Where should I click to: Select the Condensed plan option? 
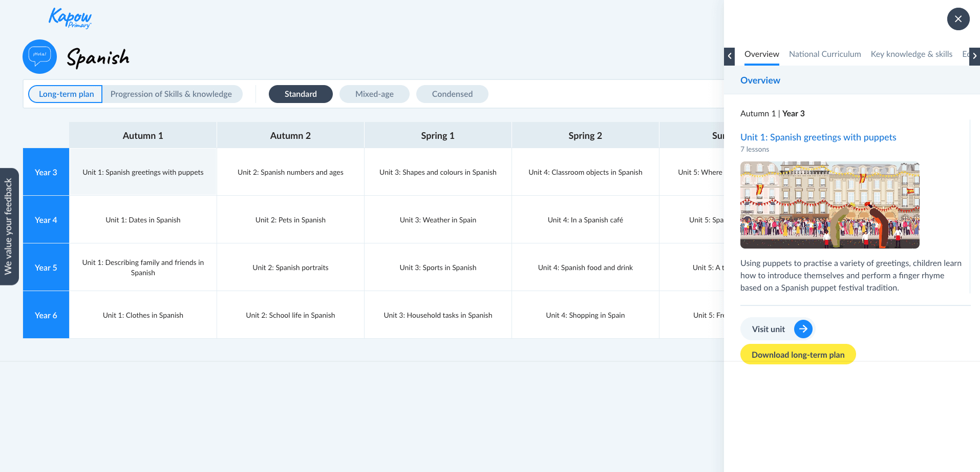452,94
